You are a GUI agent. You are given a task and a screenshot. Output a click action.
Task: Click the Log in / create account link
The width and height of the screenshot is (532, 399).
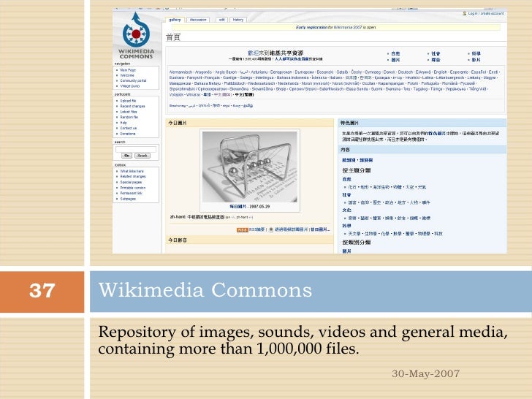[x=486, y=14]
